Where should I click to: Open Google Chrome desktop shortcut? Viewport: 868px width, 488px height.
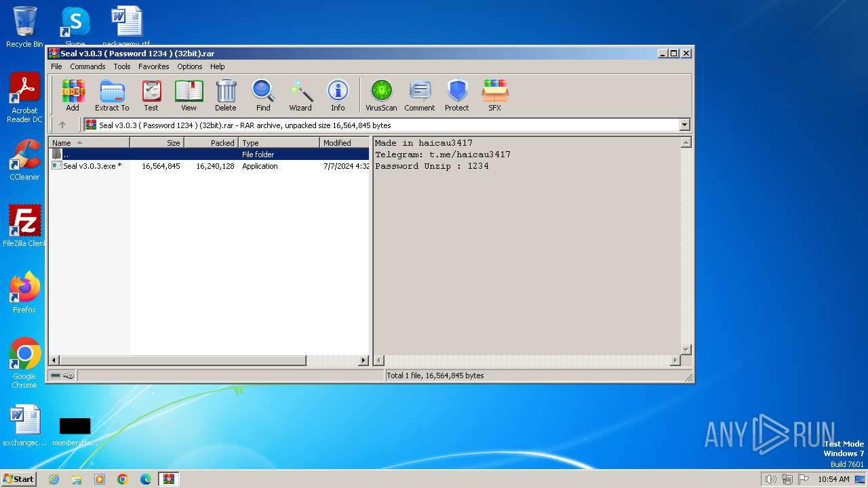pyautogui.click(x=24, y=363)
